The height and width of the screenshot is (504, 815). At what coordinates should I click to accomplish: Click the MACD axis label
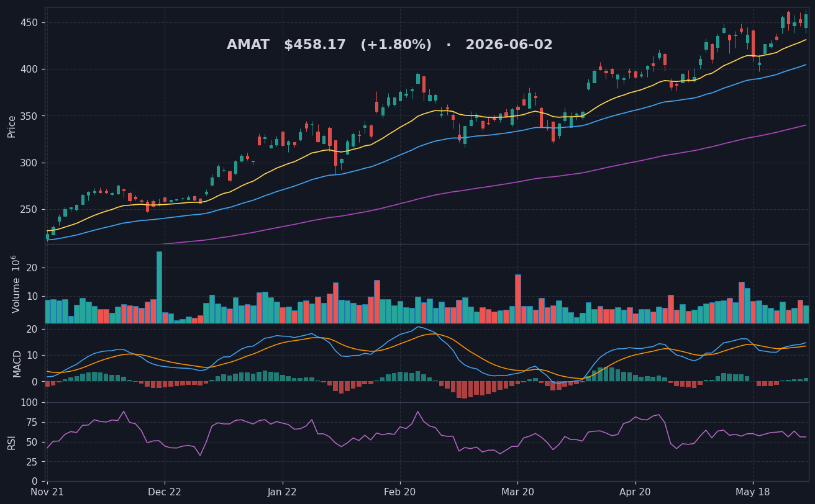coord(17,363)
